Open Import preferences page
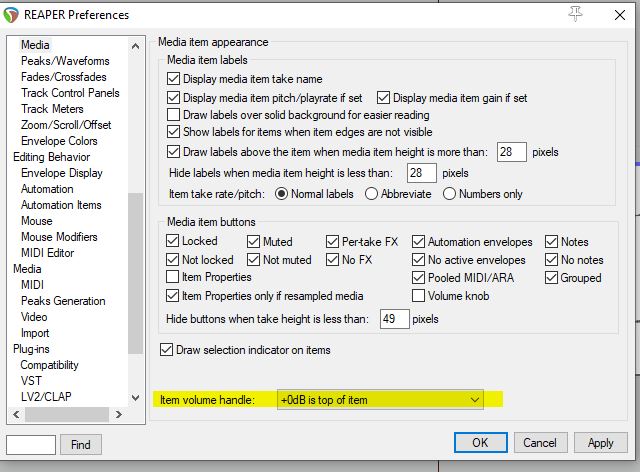This screenshot has height=472, width=640. coord(35,333)
